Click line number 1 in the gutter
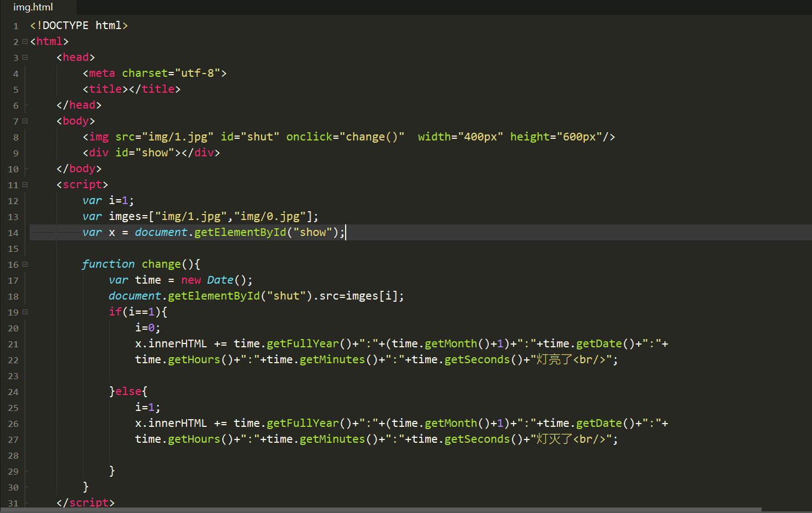The width and height of the screenshot is (812, 513). (16, 26)
